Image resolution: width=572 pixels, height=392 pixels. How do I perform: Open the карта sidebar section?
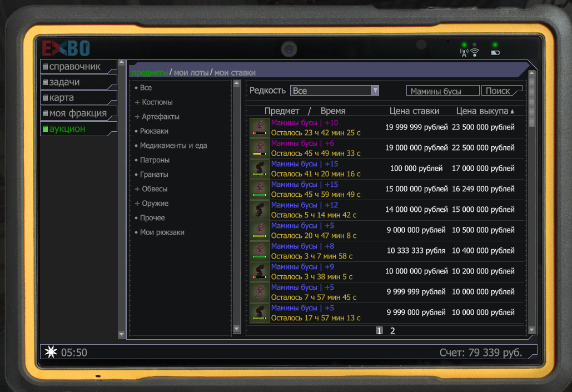(78, 97)
